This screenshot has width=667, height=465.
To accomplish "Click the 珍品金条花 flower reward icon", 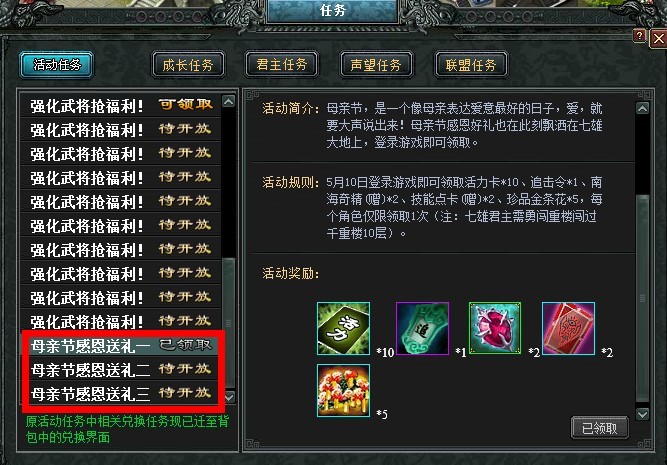I will click(343, 390).
